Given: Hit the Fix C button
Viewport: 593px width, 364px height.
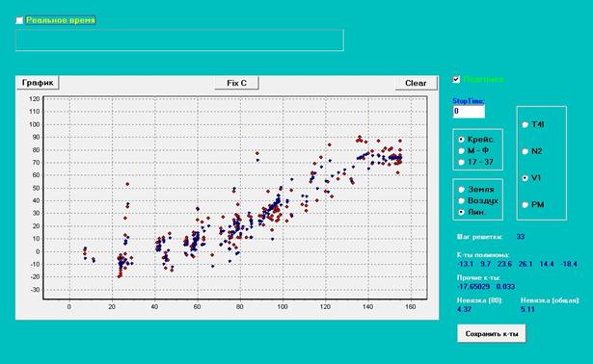Looking at the screenshot, I should pyautogui.click(x=237, y=83).
